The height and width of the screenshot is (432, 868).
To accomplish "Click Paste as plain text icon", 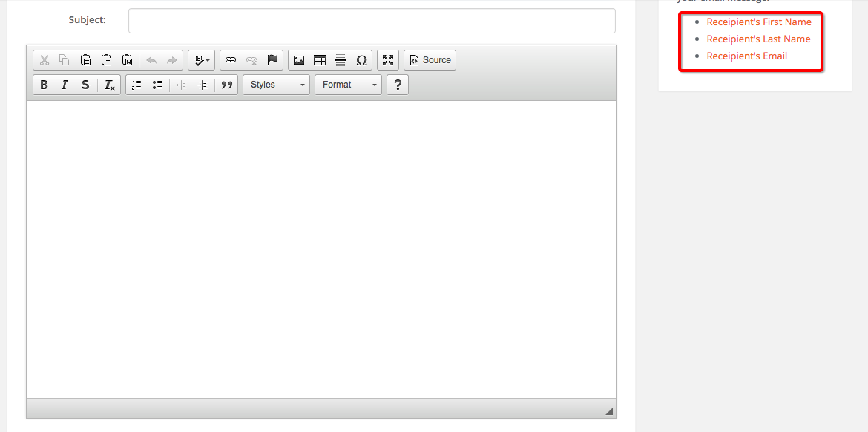I will click(x=107, y=60).
